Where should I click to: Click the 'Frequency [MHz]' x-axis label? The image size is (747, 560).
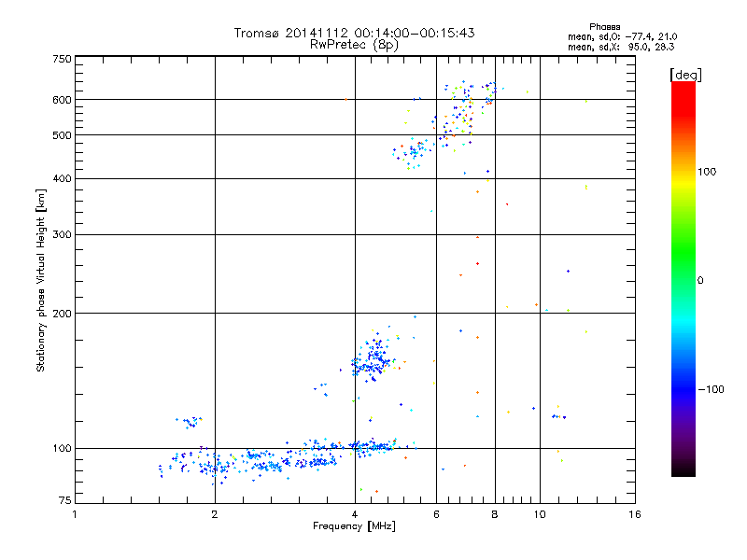coord(354,526)
